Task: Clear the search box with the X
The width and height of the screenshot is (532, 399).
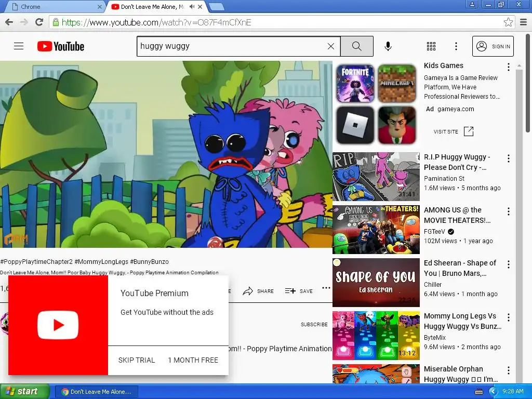Action: (x=331, y=46)
